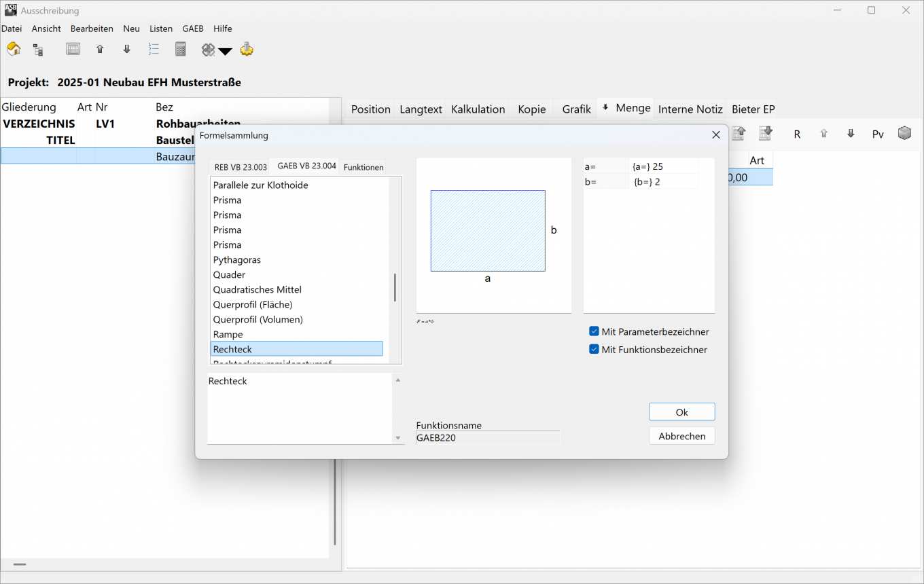
Task: Open the Hilfe menu
Action: (222, 29)
